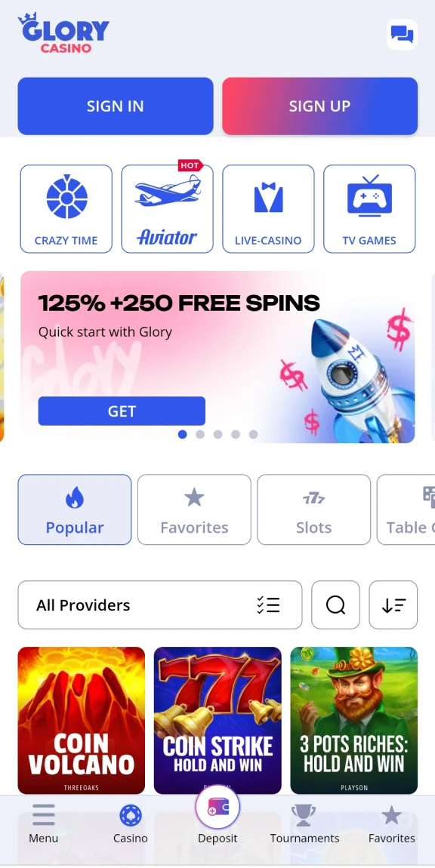This screenshot has height=868, width=435.
Task: Click the SIGN UP button
Action: click(x=319, y=106)
